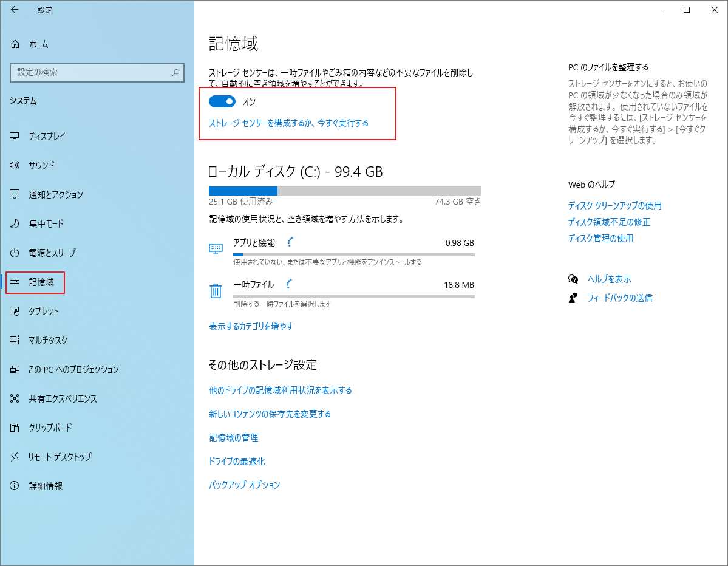Click ドライブの最適化 link
Viewport: 728px width, 566px height.
coord(237,461)
